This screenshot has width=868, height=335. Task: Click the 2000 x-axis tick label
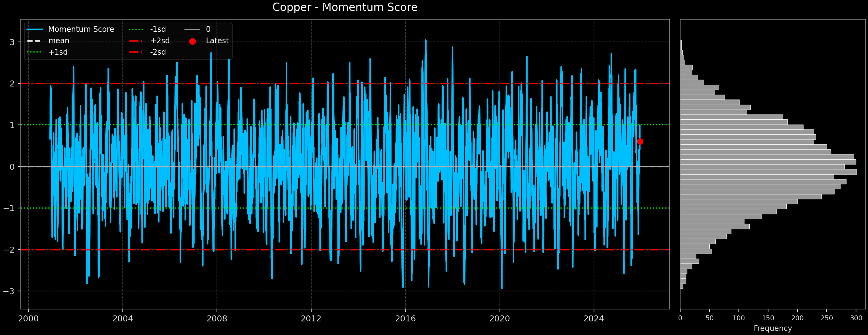point(28,318)
